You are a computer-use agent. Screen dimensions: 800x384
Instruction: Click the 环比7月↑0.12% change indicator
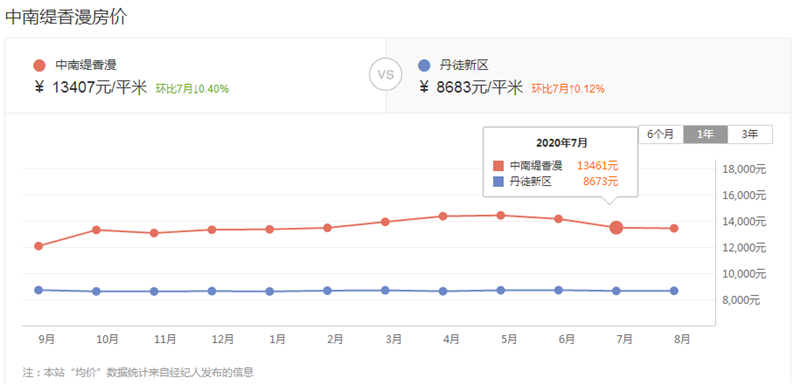568,89
